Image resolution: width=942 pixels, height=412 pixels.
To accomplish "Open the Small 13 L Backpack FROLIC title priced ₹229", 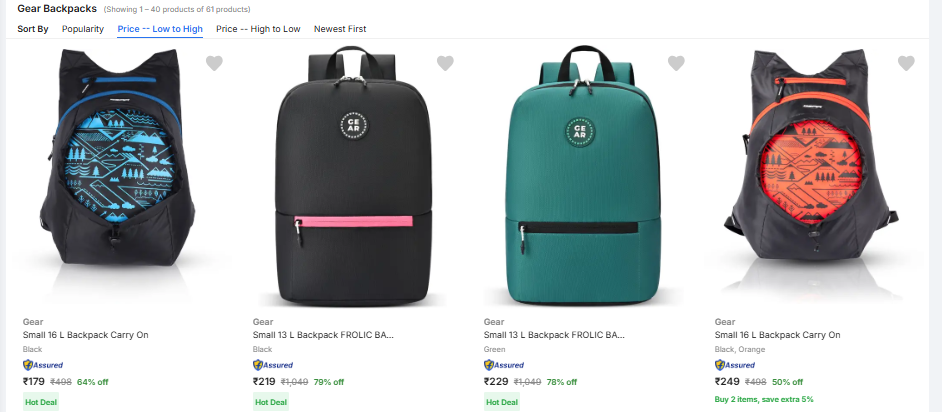I will pos(553,335).
